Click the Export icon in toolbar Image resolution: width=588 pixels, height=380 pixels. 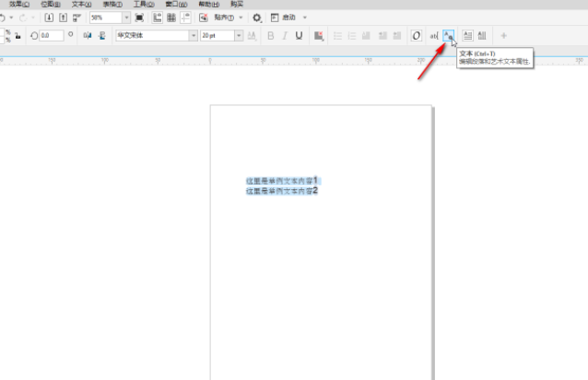pyautogui.click(x=63, y=18)
